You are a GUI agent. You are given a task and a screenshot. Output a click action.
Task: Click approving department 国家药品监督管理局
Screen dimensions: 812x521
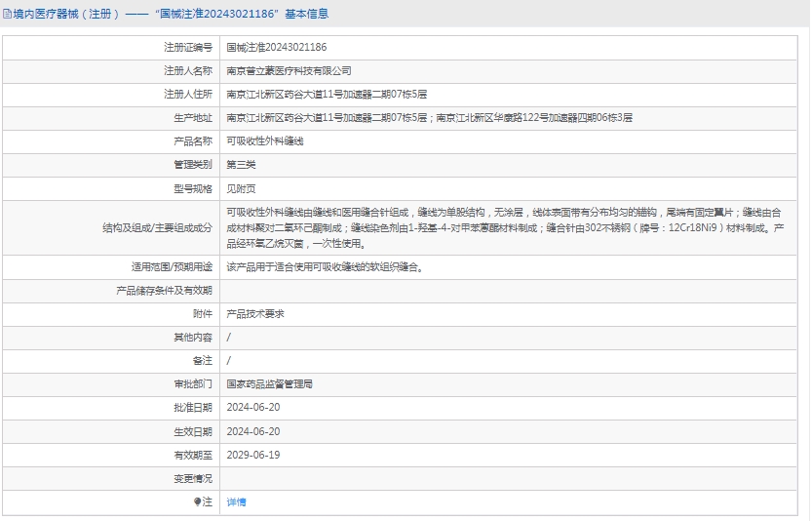tap(270, 384)
